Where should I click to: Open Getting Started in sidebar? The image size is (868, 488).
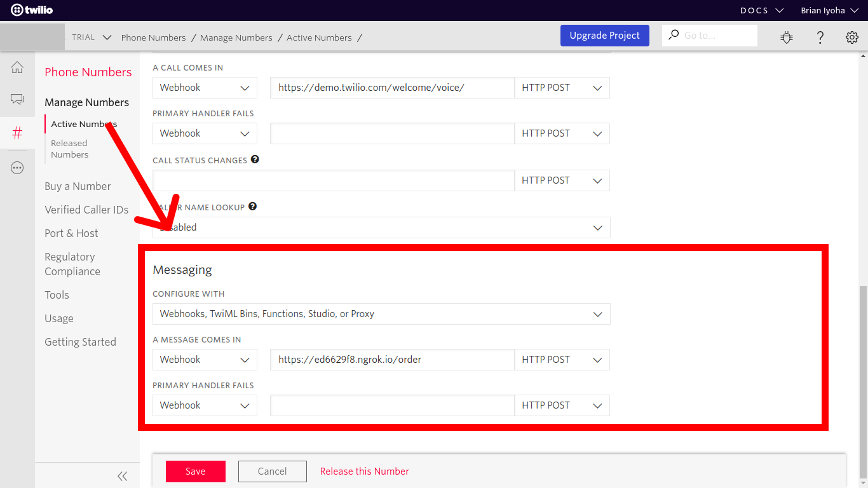coord(80,342)
